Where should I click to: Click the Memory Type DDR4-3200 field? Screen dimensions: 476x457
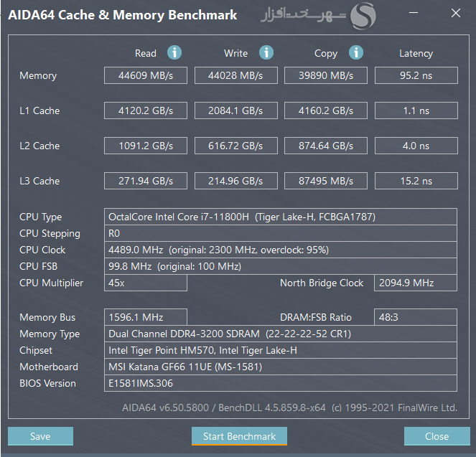tap(281, 334)
